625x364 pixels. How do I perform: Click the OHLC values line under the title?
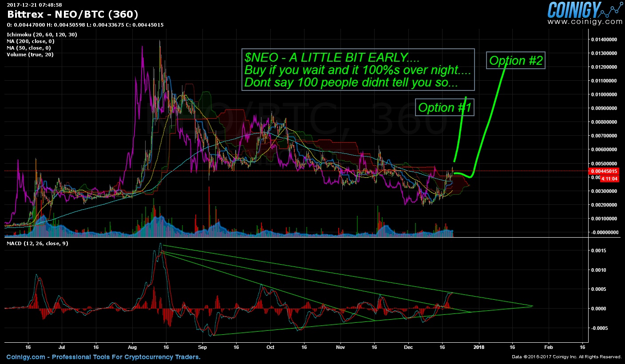tap(85, 25)
